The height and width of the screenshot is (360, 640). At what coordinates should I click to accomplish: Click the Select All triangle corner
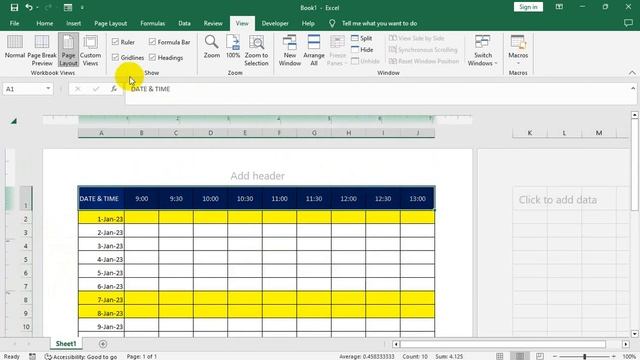13,121
